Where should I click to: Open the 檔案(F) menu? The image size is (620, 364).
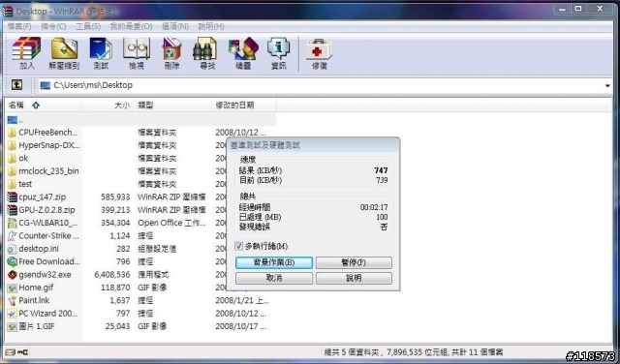(x=19, y=26)
